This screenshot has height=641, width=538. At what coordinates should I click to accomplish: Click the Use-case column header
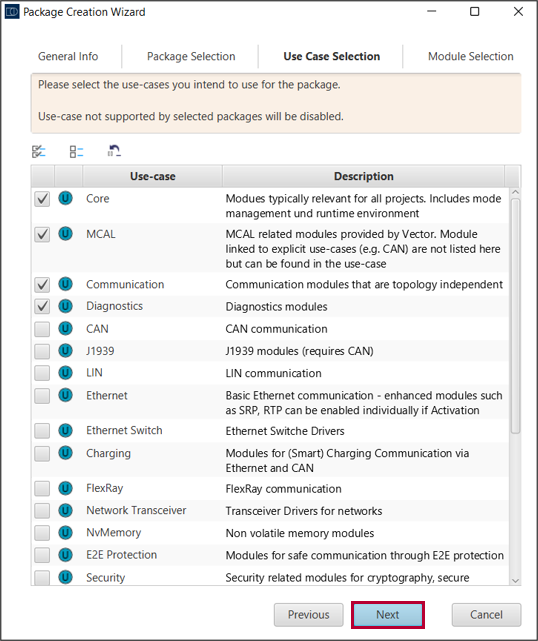point(152,176)
